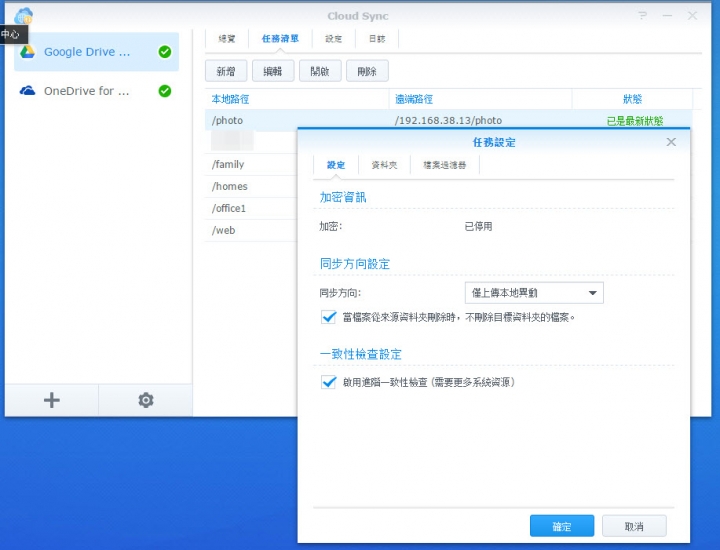Select the Google Drive connection icon
This screenshot has height=550, width=720.
28,51
